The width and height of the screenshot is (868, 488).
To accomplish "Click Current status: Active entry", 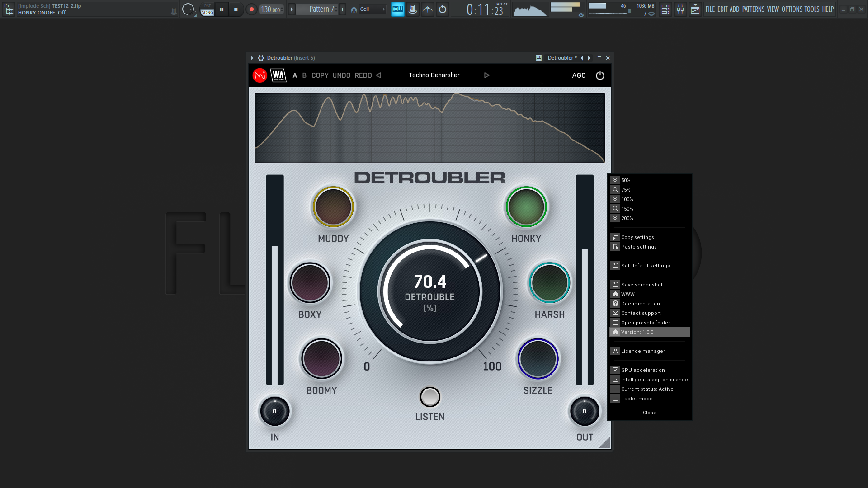I will 649,389.
